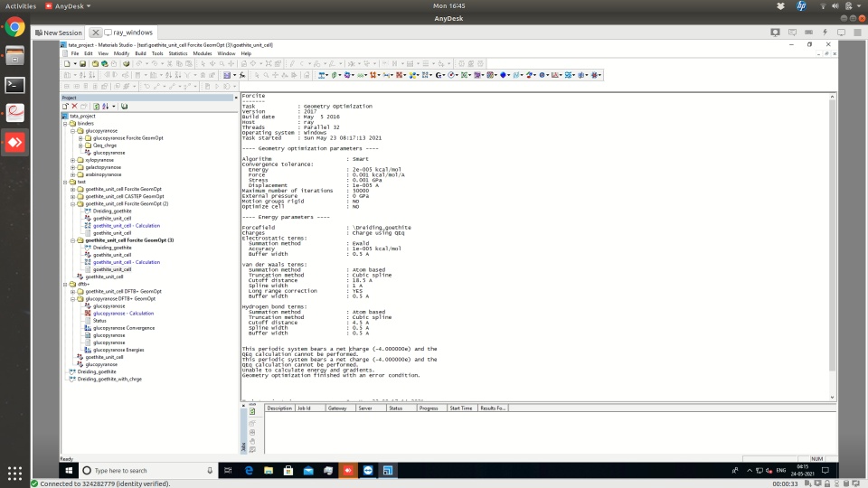This screenshot has width=868, height=488.
Task: Expand the galactopyranose folder
Action: [72, 167]
